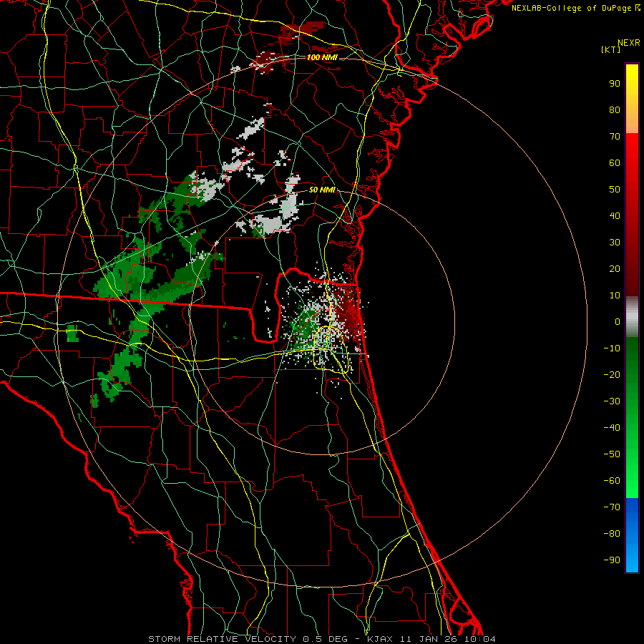Click the 0 value on the velocity scale
Image resolution: width=644 pixels, height=644 pixels.
pos(618,321)
